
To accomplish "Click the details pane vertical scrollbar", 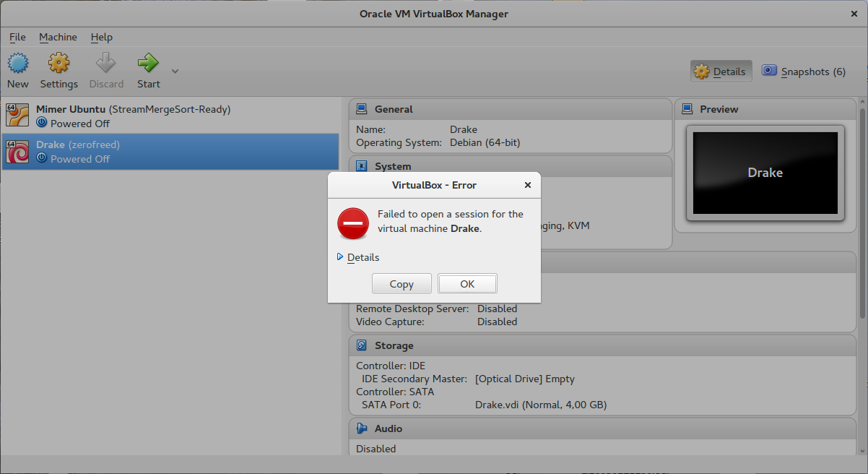I will 863,213.
